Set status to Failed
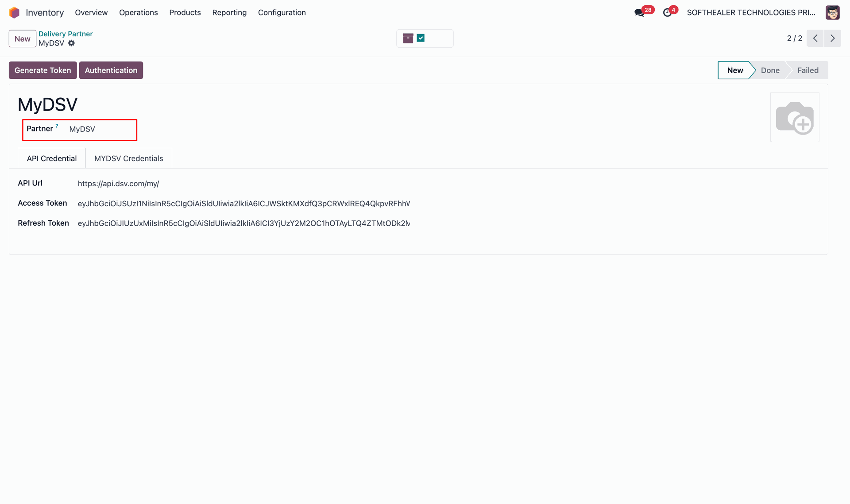Image resolution: width=850 pixels, height=504 pixels. point(807,70)
